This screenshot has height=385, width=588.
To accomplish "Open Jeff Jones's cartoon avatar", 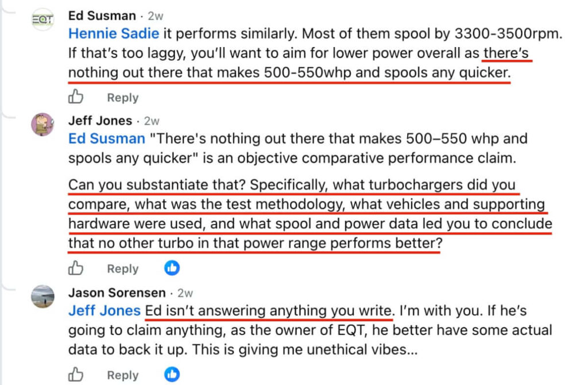I will (x=42, y=124).
